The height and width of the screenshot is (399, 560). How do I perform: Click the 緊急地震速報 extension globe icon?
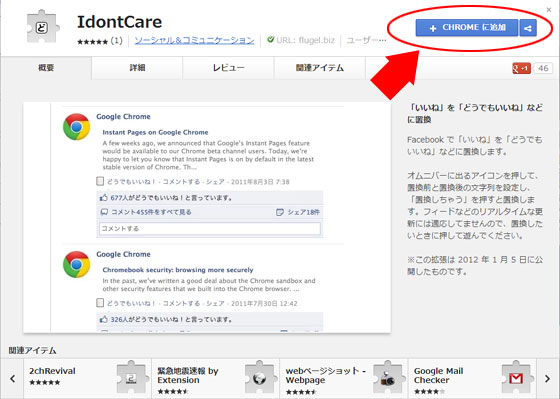pos(260,378)
